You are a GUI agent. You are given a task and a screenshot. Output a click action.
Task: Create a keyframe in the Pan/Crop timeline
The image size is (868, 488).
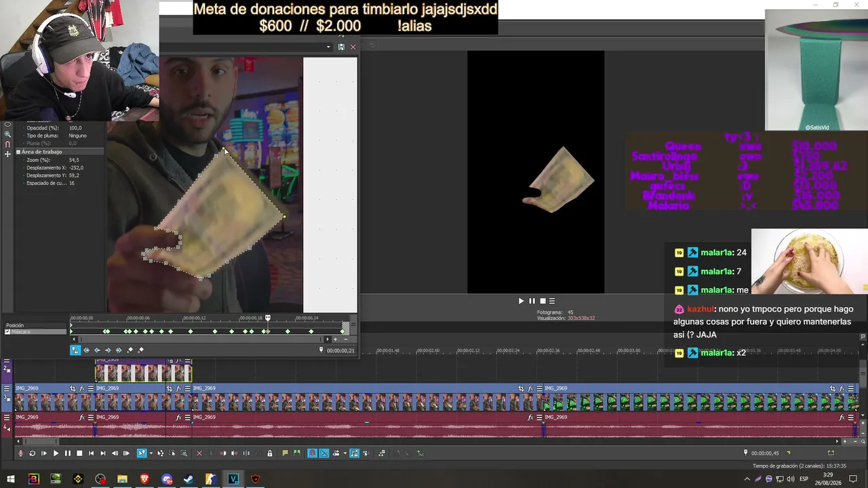click(x=130, y=350)
